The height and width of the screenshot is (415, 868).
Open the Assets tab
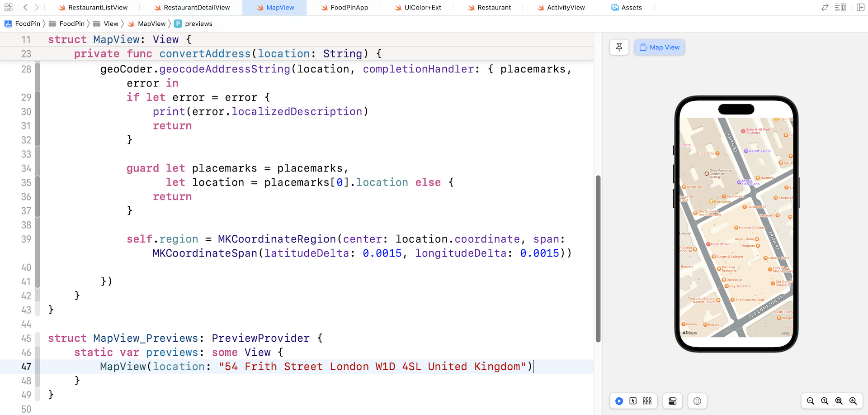click(x=627, y=7)
